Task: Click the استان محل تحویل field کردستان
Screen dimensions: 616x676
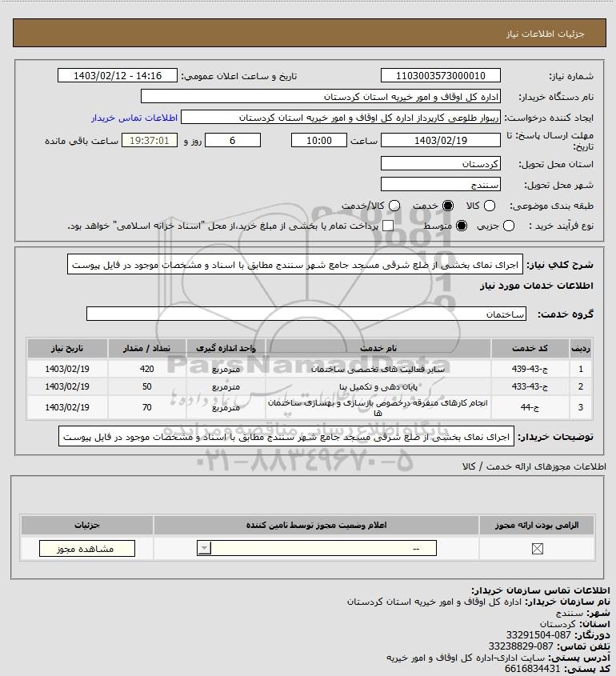Action: click(441, 163)
